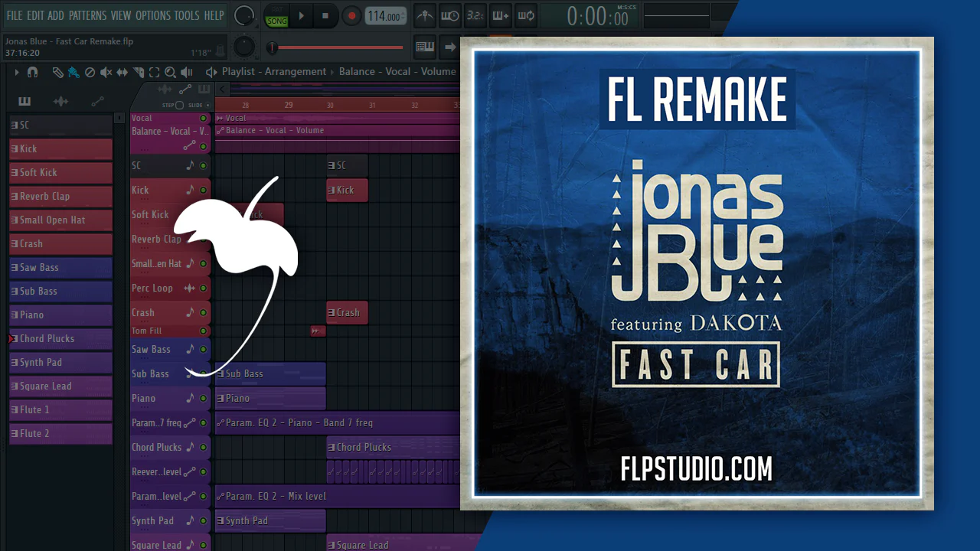Click the Record button
Screen dimensions: 980x551
351,15
